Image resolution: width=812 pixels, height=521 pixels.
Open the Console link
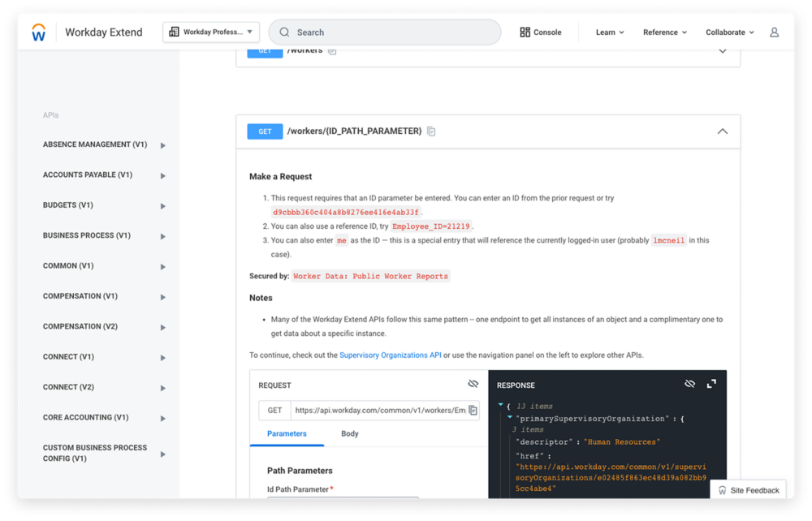(541, 32)
